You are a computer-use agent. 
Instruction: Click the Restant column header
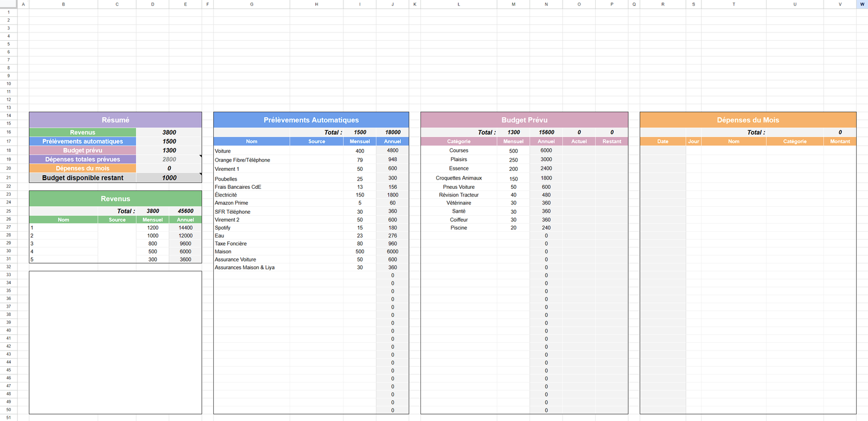(611, 142)
